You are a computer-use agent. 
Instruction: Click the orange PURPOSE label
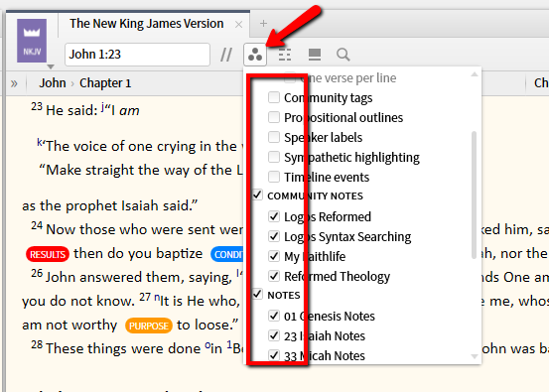coord(149,326)
